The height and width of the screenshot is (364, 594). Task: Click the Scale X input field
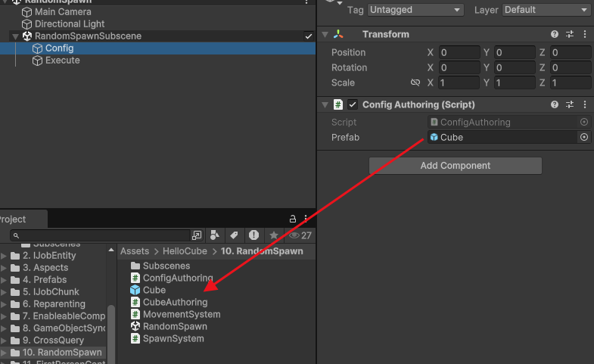[459, 82]
